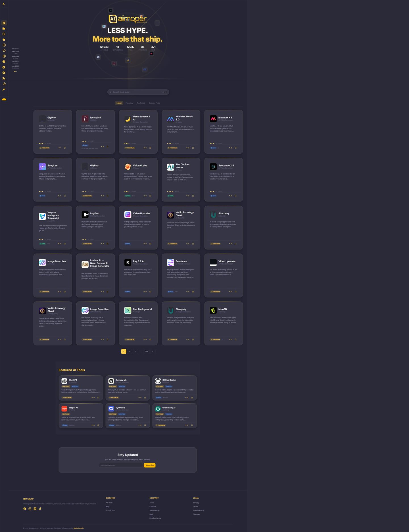Bookmark the SongLee card
The image size is (409, 532).
pos(65,196)
